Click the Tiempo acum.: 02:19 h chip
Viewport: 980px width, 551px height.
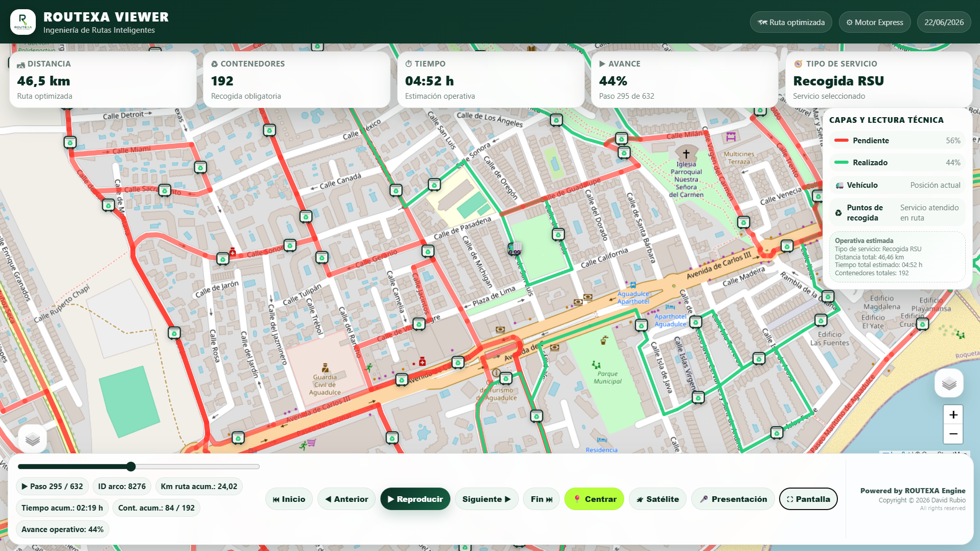62,508
